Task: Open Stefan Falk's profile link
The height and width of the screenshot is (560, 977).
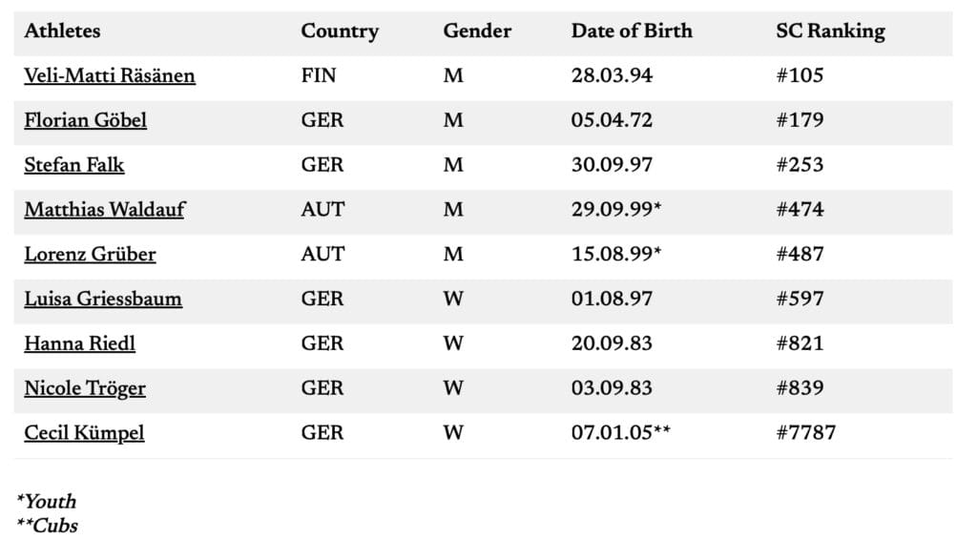Action: pyautogui.click(x=73, y=165)
